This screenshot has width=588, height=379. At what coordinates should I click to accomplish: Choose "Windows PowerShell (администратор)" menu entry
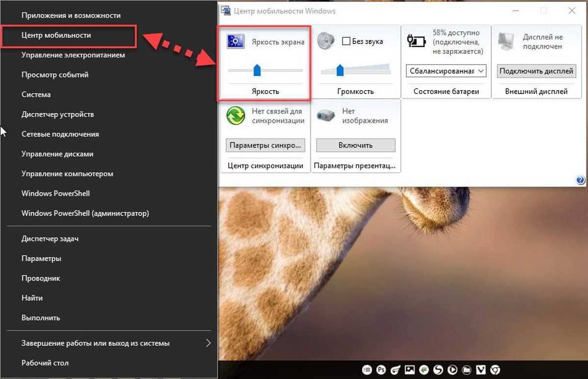click(85, 213)
